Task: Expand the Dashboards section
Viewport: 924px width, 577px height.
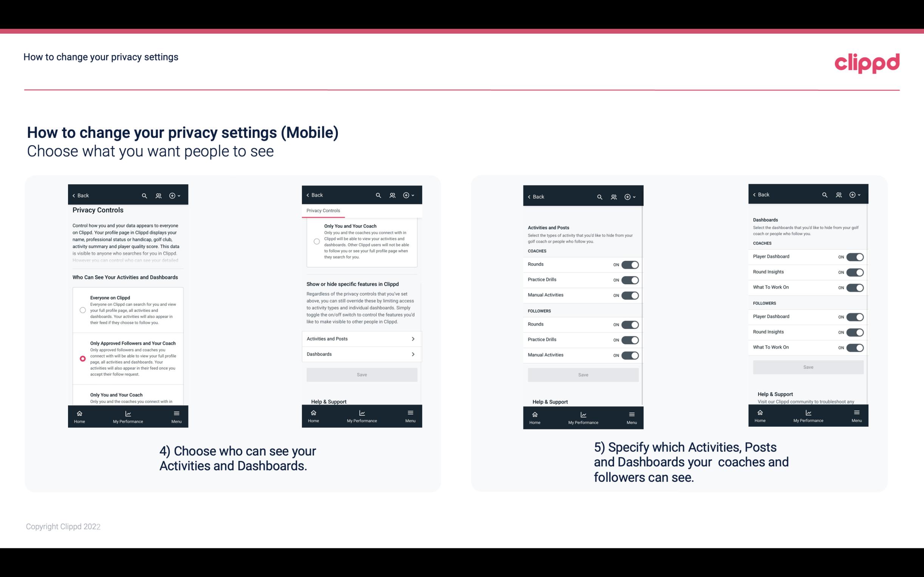Action: pyautogui.click(x=361, y=354)
